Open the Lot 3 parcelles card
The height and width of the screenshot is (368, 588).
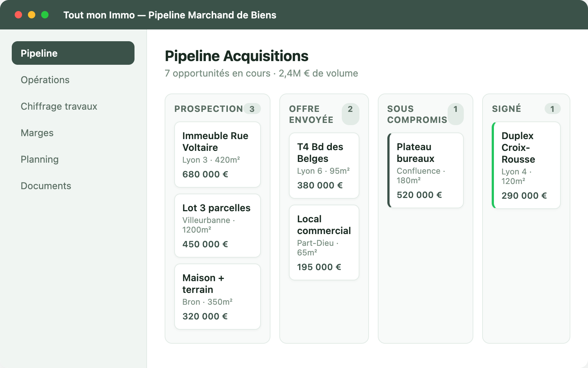[x=218, y=226]
